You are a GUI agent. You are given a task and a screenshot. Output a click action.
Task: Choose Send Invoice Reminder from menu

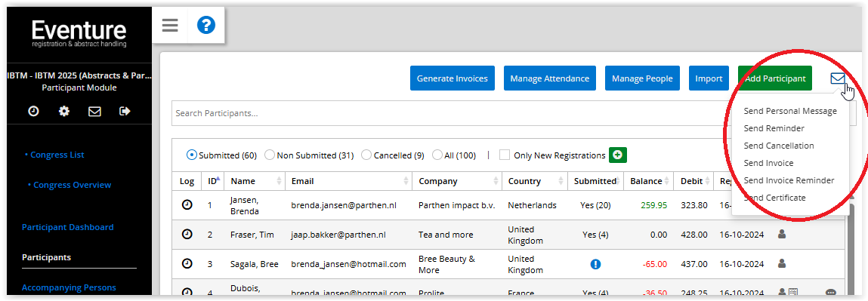click(x=789, y=180)
